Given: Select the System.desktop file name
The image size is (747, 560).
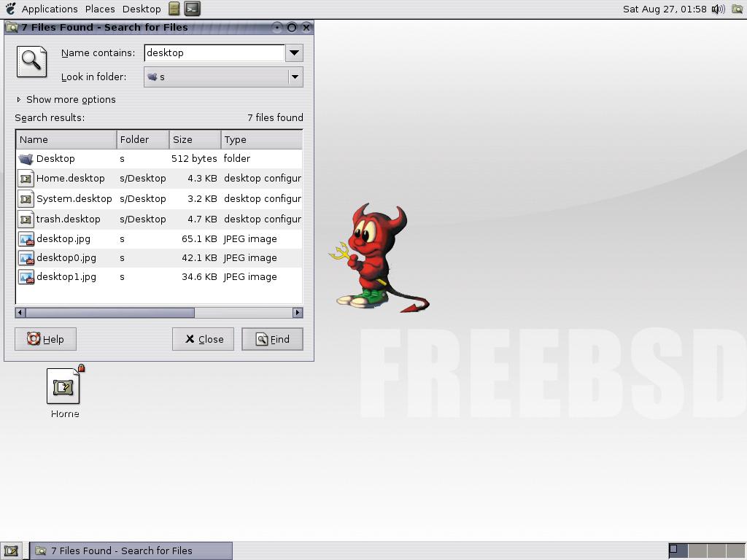Looking at the screenshot, I should pyautogui.click(x=74, y=198).
